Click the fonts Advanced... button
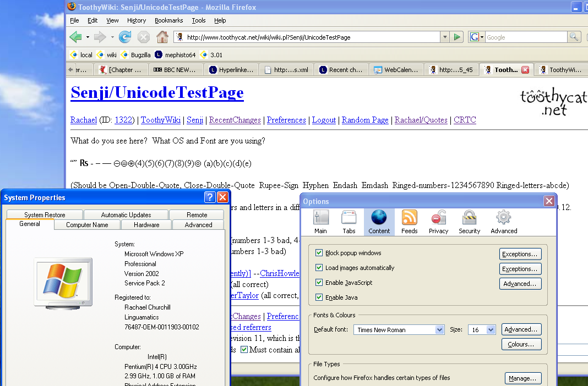 coord(521,329)
